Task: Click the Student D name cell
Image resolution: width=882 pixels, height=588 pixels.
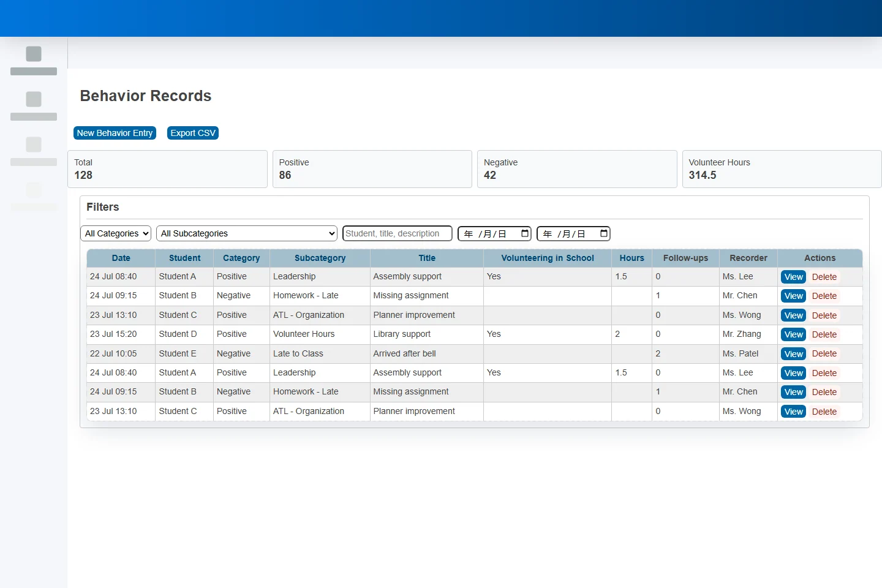Action: [184, 334]
